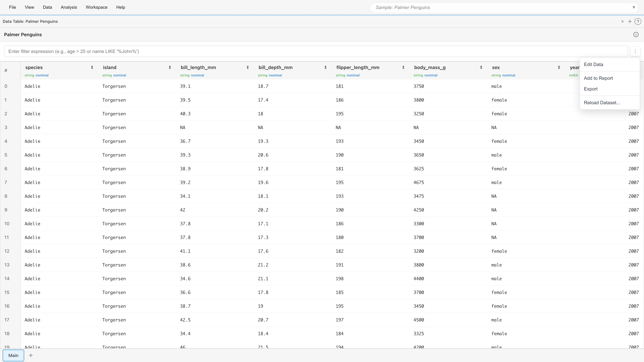Choose Reload Dataset... from menu
The width and height of the screenshot is (644, 362).
(602, 103)
